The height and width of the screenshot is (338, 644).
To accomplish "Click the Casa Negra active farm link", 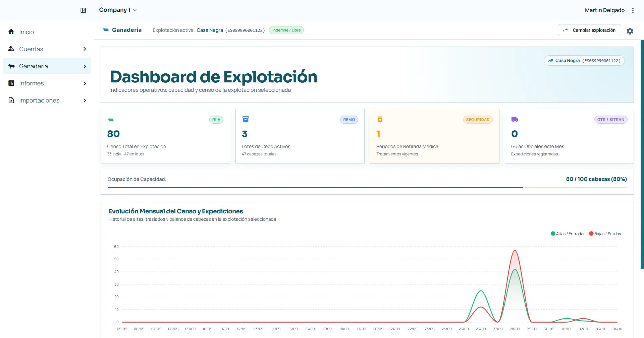I will (x=210, y=30).
